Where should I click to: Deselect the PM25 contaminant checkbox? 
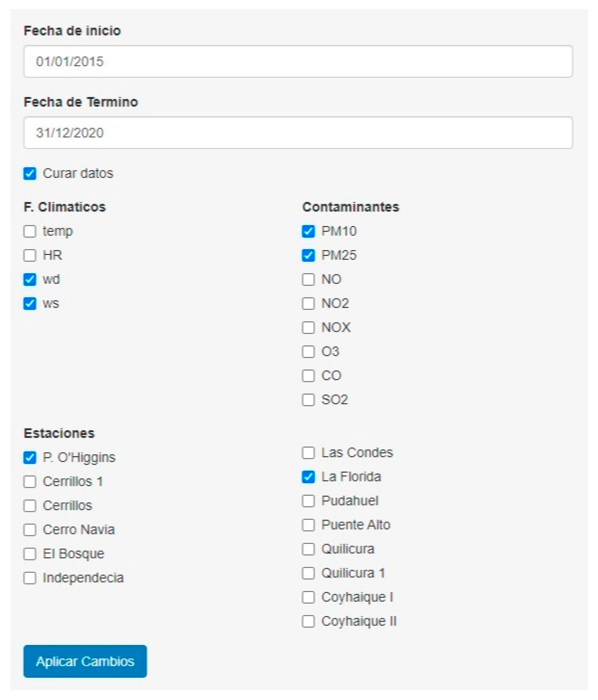tap(308, 255)
